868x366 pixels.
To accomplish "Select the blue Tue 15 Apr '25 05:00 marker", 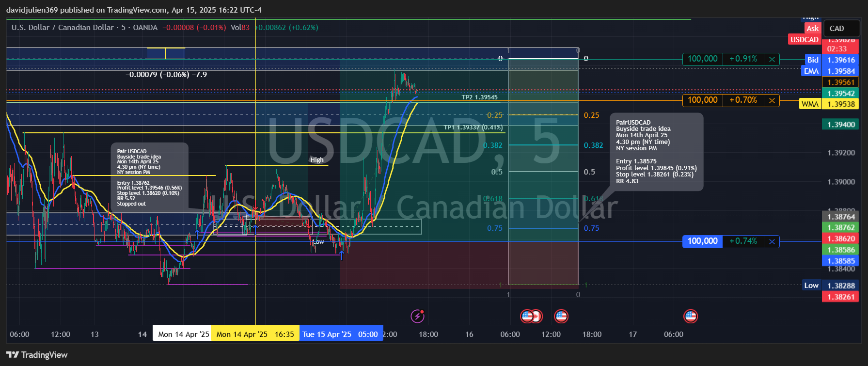I will (x=341, y=334).
